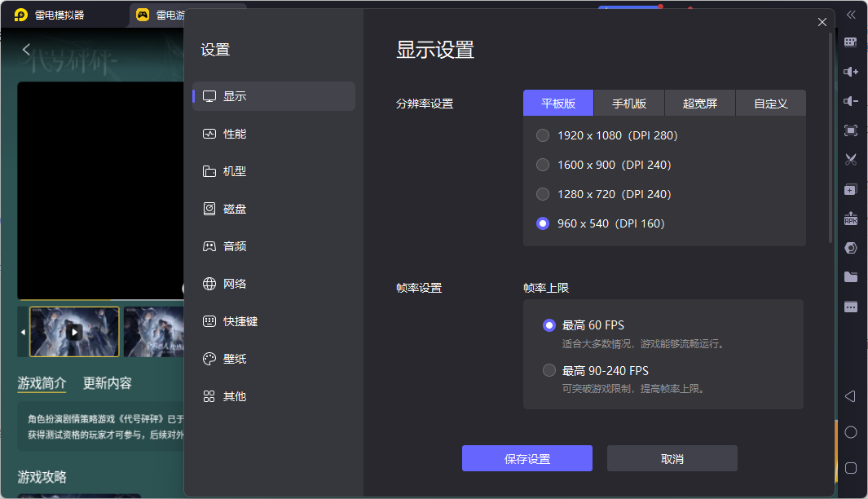This screenshot has height=499, width=868.
Task: Choose the 最高 90-240 FPS option
Action: [x=549, y=370]
